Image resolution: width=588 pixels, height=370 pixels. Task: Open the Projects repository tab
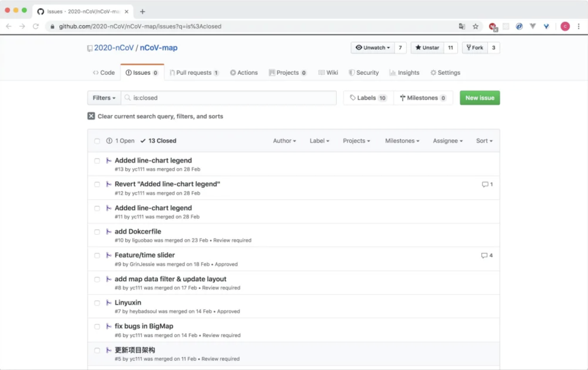click(x=288, y=72)
